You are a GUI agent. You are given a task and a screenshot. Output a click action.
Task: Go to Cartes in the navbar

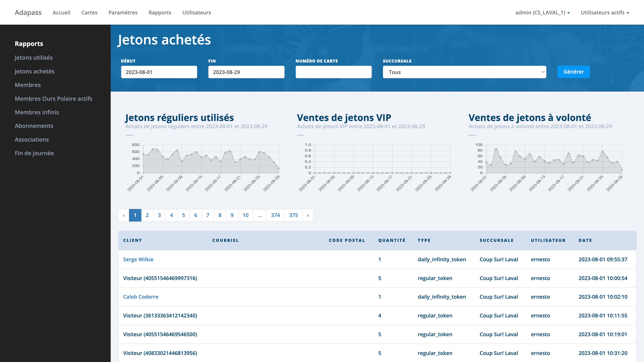[89, 13]
